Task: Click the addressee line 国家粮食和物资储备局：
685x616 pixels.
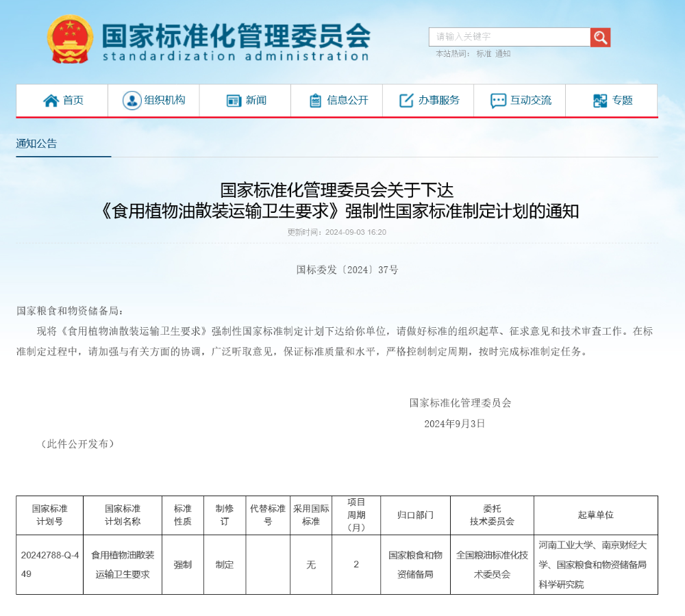Action: 71,311
